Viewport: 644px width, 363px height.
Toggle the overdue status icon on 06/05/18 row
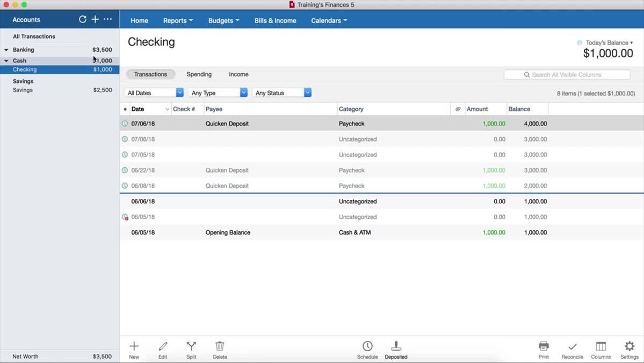[x=125, y=217]
